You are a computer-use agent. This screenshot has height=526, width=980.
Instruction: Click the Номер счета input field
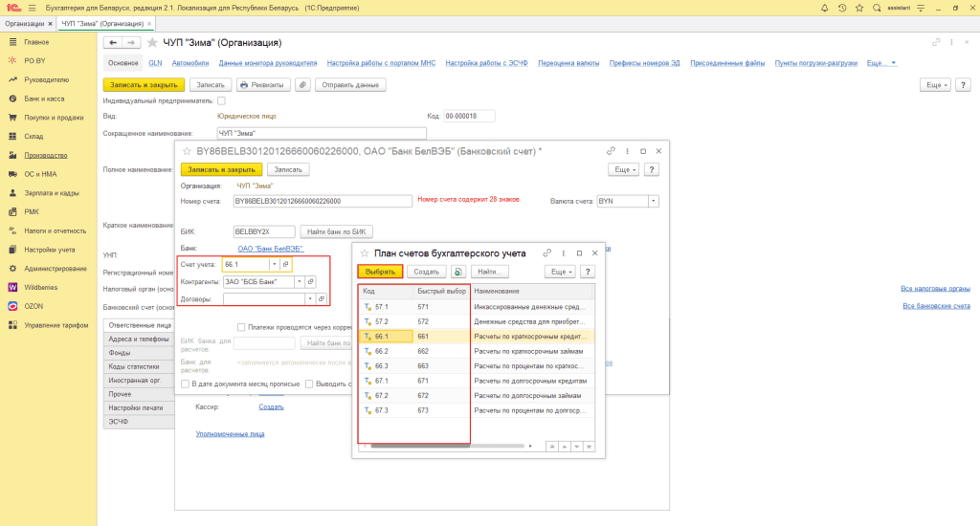[x=322, y=202]
